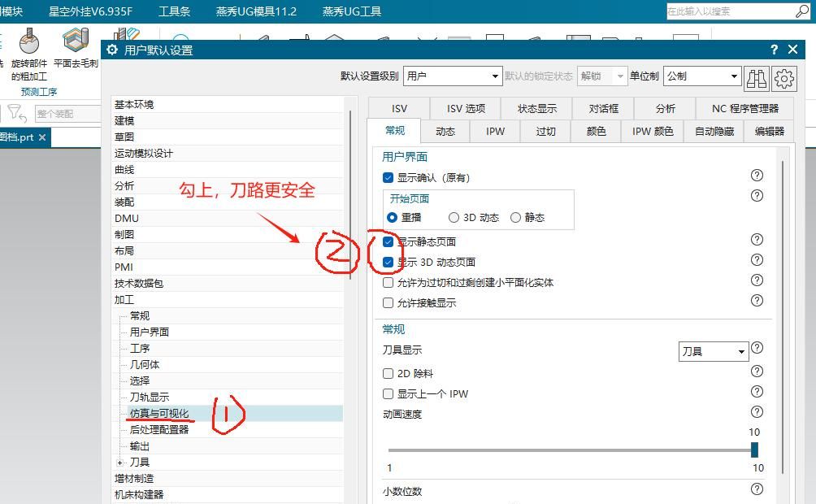The image size is (816, 504).
Task: Open the 燕秀UG工具 menu
Action: [x=350, y=11]
